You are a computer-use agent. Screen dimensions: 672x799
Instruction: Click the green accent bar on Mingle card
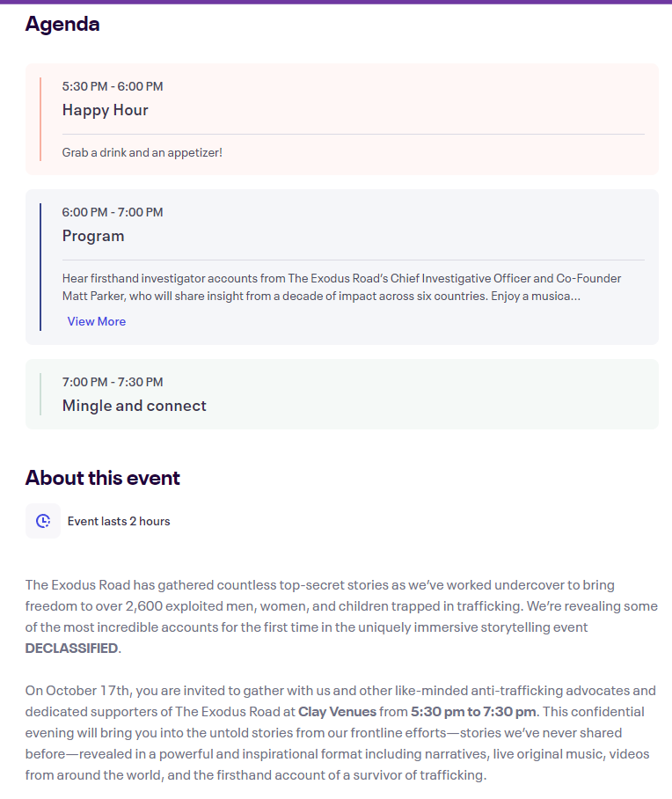pyautogui.click(x=40, y=394)
